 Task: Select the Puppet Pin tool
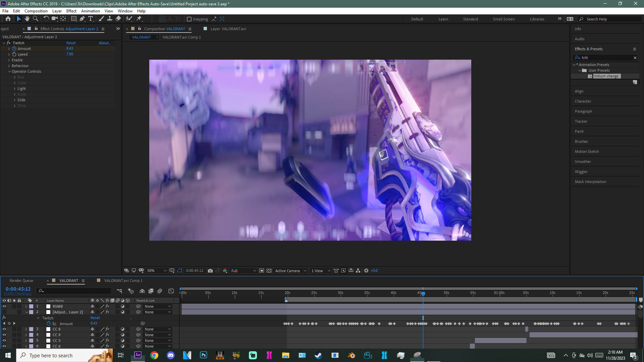pos(139,19)
